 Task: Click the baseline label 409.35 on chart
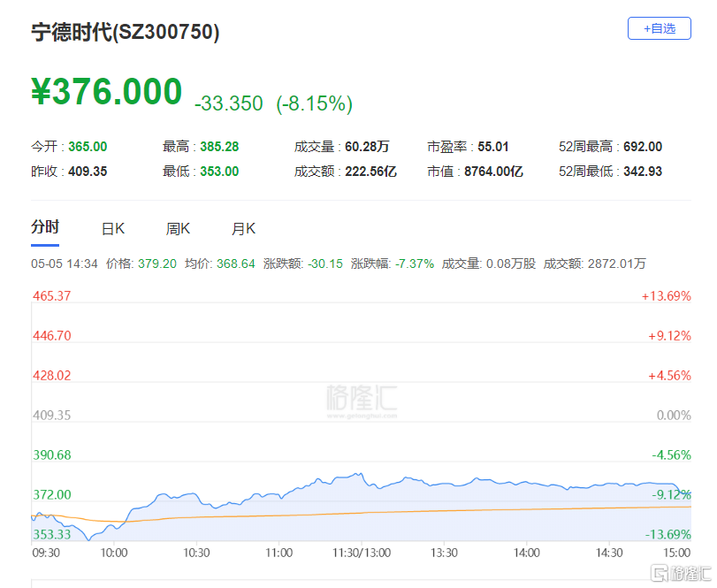(51, 416)
